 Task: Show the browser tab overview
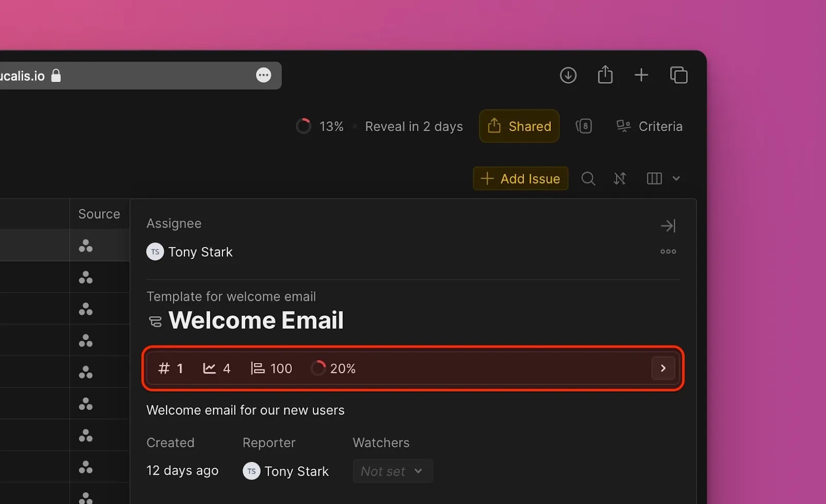point(678,75)
